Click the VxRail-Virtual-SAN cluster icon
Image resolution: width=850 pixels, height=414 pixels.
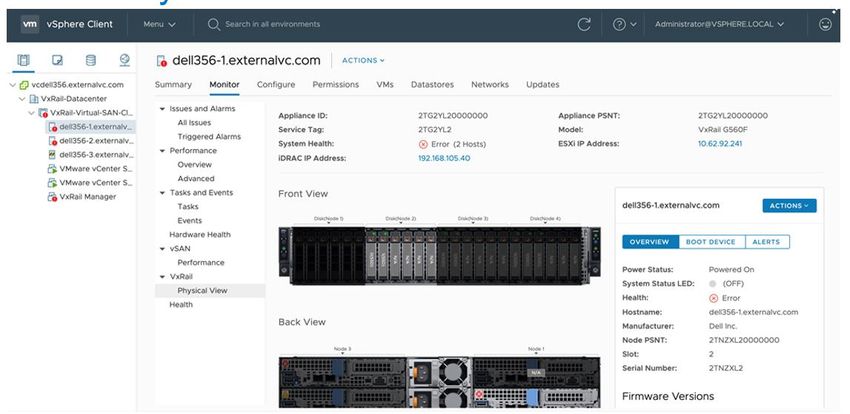pos(43,113)
